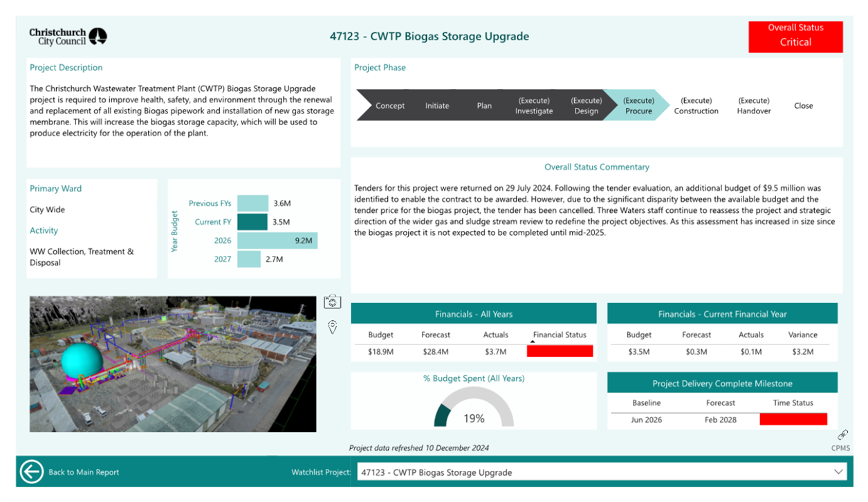Select the highlighted Execute Procure phase step
The image size is (868, 502).
tap(638, 106)
